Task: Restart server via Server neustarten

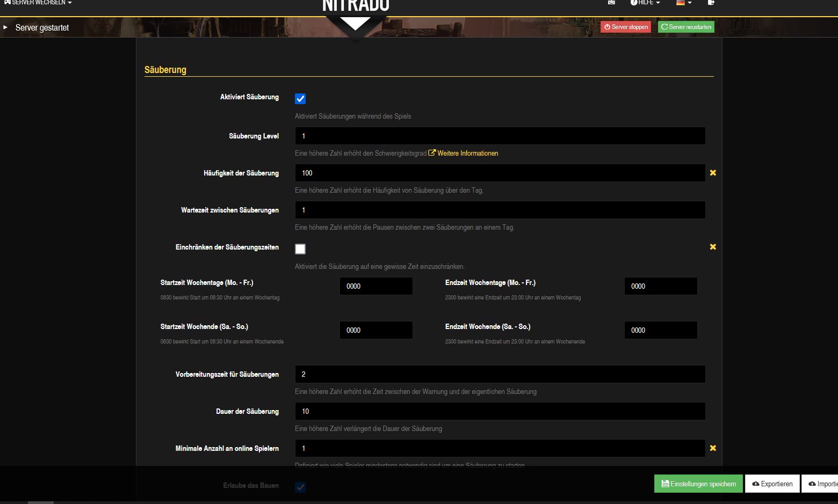Action: [x=686, y=27]
